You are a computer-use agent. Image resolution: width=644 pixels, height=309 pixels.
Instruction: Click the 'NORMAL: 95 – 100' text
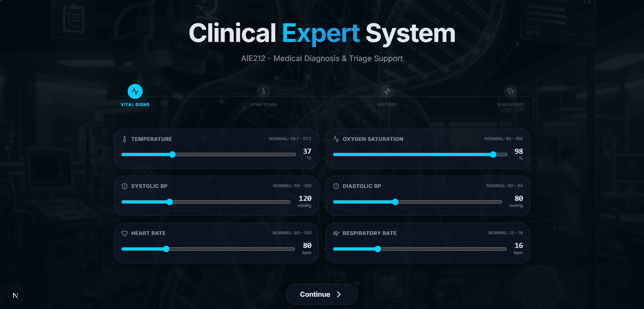tap(504, 139)
